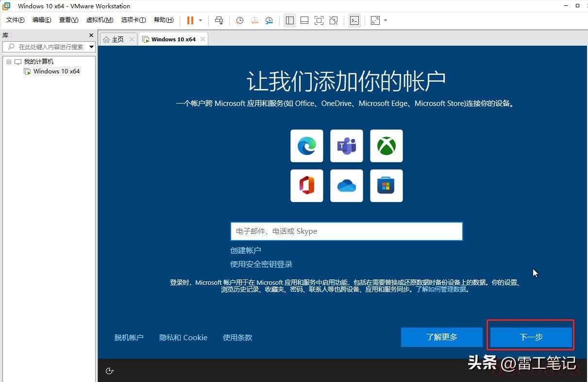The width and height of the screenshot is (588, 382).
Task: Open the console view toolbar icon
Action: [x=354, y=20]
